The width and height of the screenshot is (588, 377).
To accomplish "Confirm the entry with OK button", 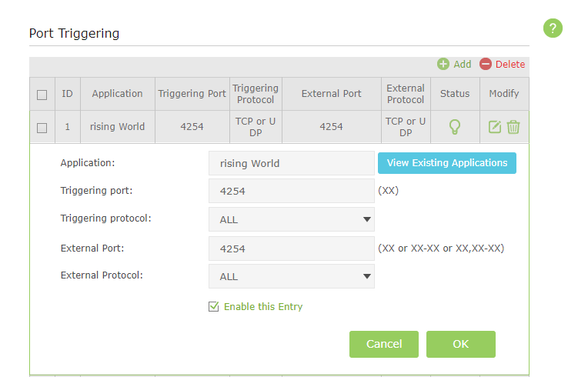I will [460, 344].
